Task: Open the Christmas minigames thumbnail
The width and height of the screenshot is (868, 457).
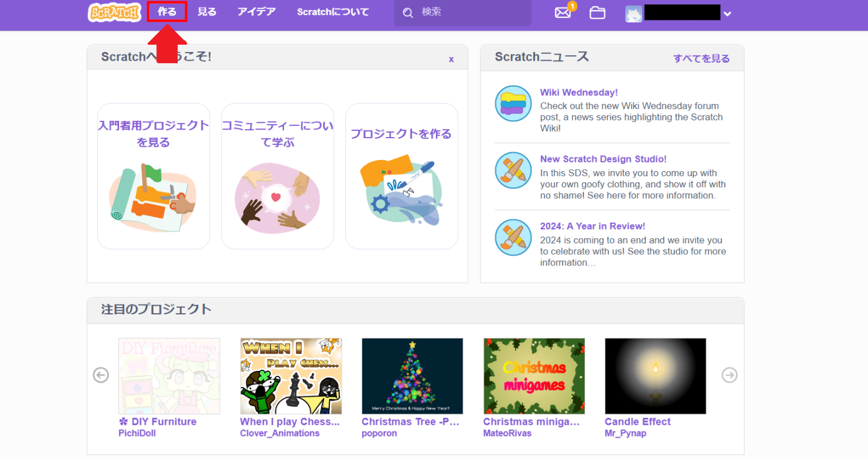Action: 534,376
